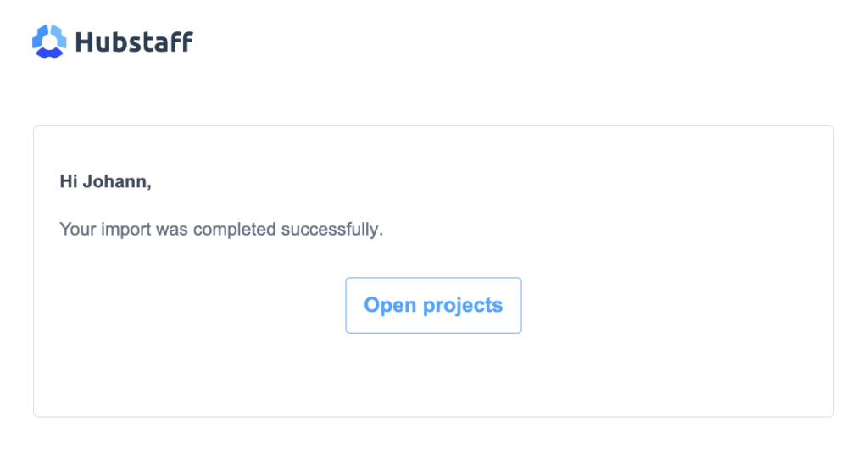This screenshot has width=868, height=455.
Task: Click the word "completed" in the message
Action: pos(234,230)
